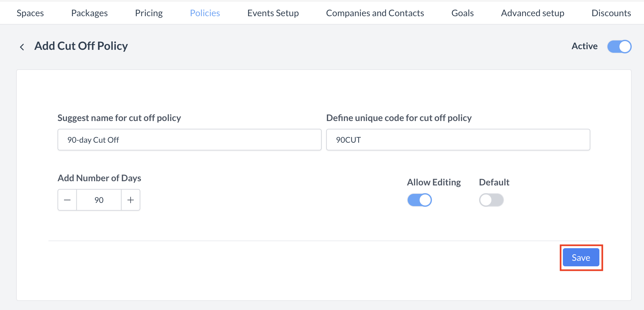The height and width of the screenshot is (310, 644).
Task: Switch to the Spaces tab
Action: click(x=30, y=13)
